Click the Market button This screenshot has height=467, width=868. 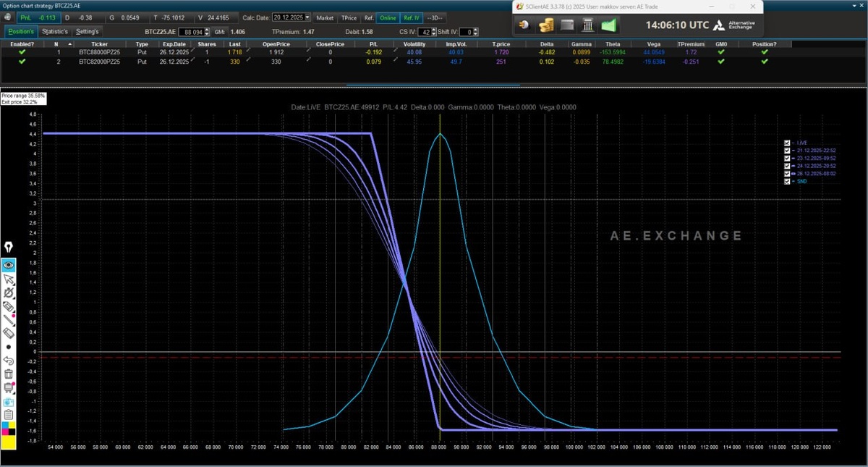(x=325, y=17)
